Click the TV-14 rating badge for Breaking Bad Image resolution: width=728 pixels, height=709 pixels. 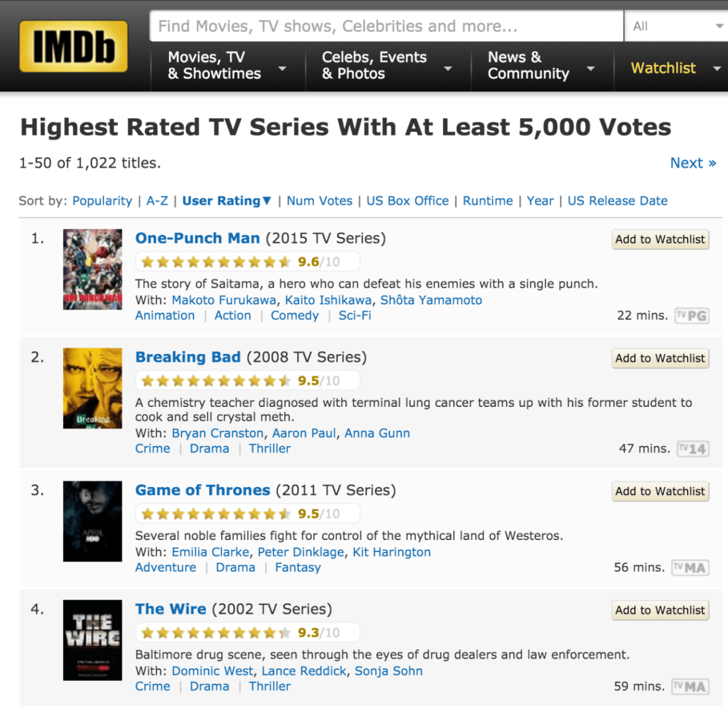click(693, 449)
